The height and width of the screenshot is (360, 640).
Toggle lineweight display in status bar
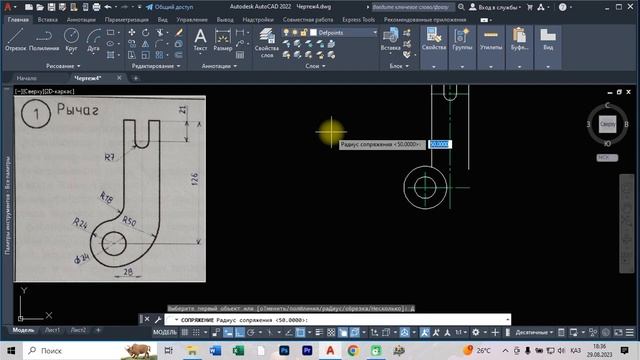pos(319,333)
